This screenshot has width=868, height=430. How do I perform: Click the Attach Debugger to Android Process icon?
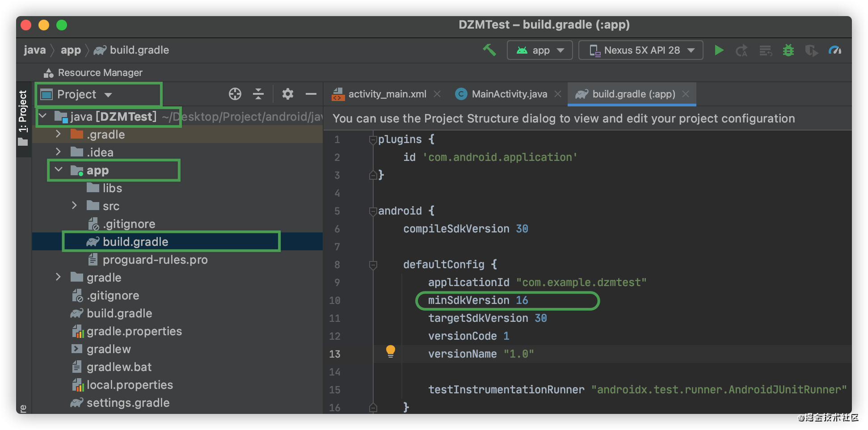click(811, 51)
